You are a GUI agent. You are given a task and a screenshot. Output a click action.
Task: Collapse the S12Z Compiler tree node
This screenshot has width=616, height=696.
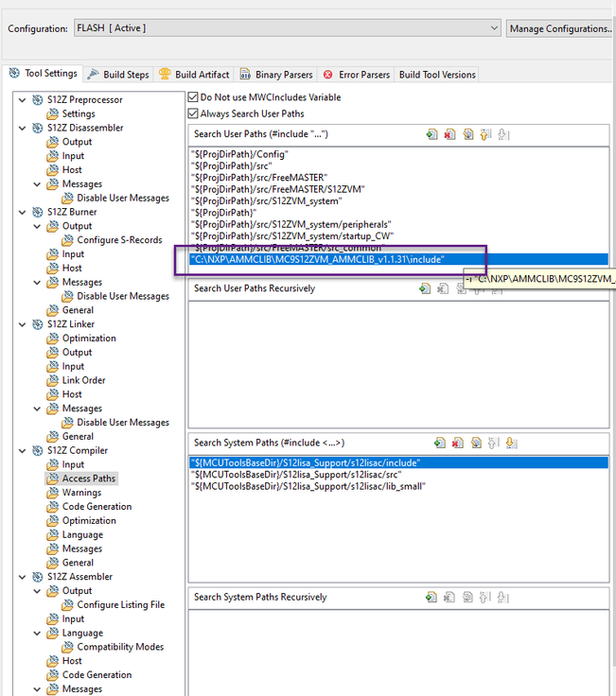click(x=22, y=450)
